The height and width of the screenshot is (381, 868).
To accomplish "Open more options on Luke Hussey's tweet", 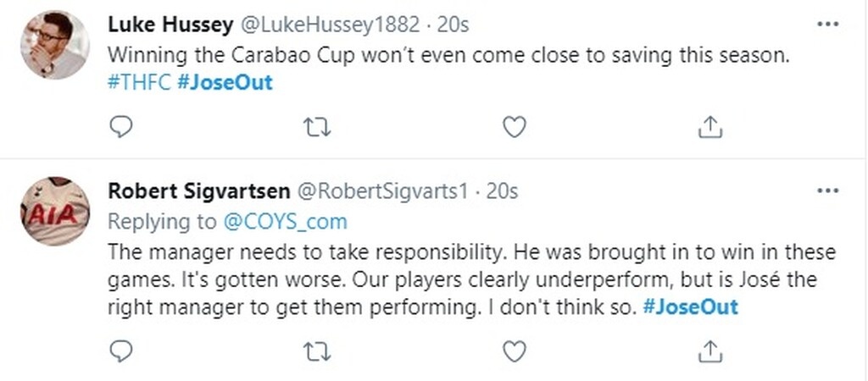I will [826, 25].
